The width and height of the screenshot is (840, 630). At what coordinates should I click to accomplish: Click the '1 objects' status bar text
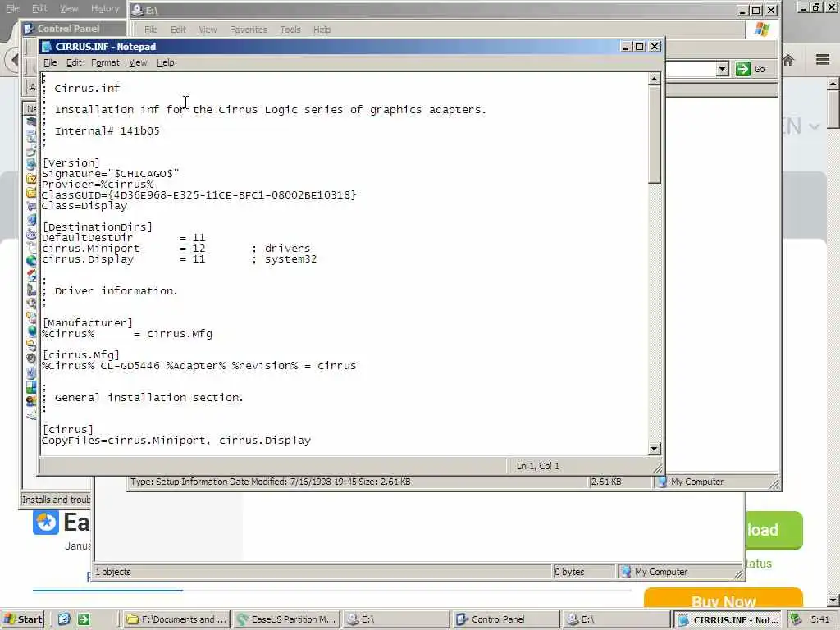(x=113, y=572)
